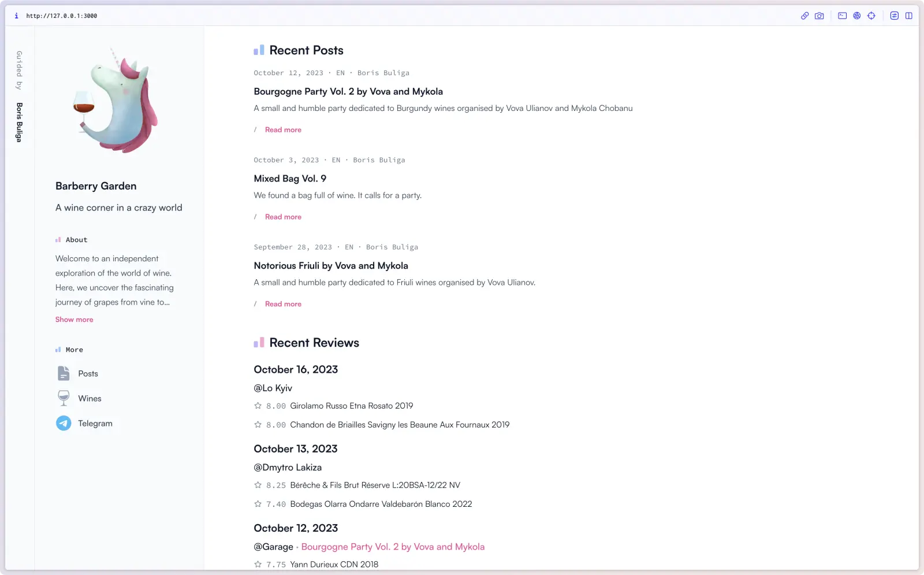This screenshot has width=924, height=575.
Task: Star the Bodegas Olarra Ondarre Valdebarón Blanco review
Action: [258, 504]
